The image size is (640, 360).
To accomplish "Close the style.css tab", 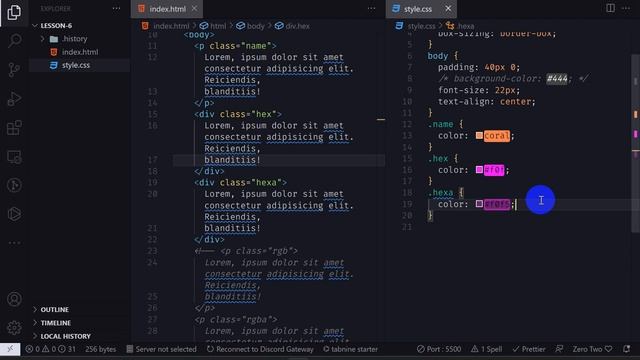I will [x=448, y=9].
